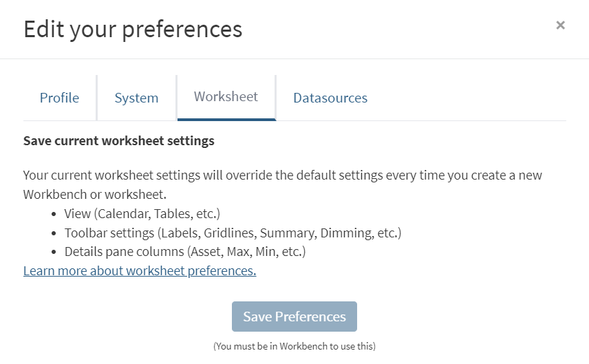This screenshot has height=364, width=589.
Task: Click the bullet marker beside View
Action: tap(54, 214)
